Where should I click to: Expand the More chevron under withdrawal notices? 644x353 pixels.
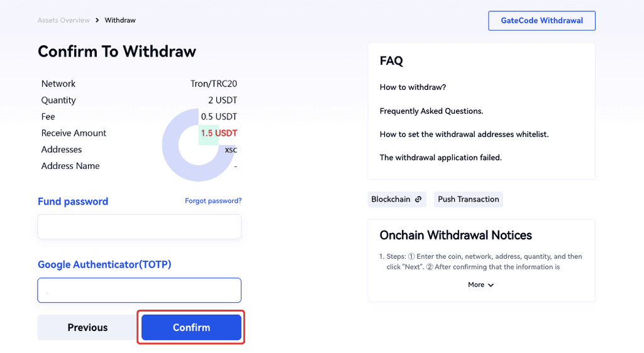point(491,285)
